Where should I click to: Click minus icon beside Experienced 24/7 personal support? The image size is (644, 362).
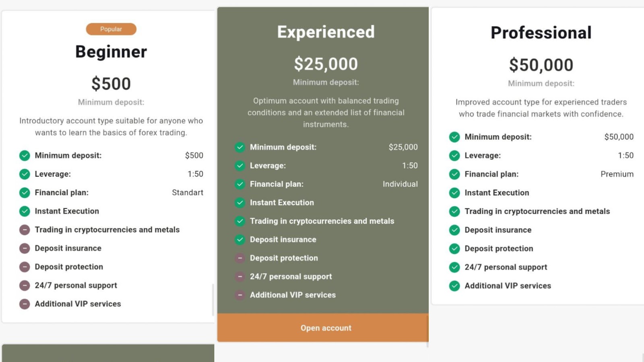[240, 277]
